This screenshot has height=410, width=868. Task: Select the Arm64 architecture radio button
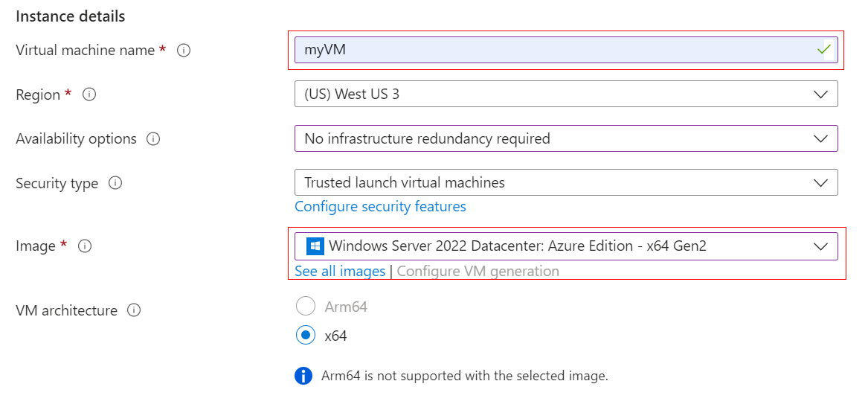(306, 307)
